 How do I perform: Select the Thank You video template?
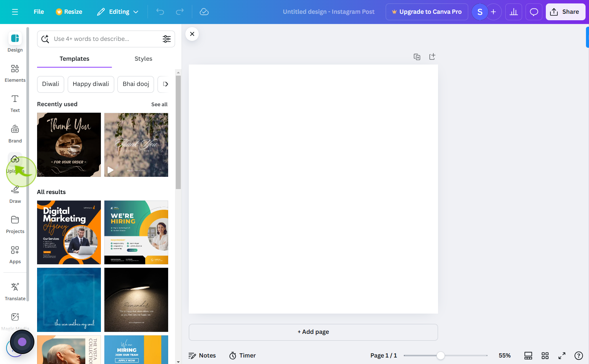click(136, 145)
